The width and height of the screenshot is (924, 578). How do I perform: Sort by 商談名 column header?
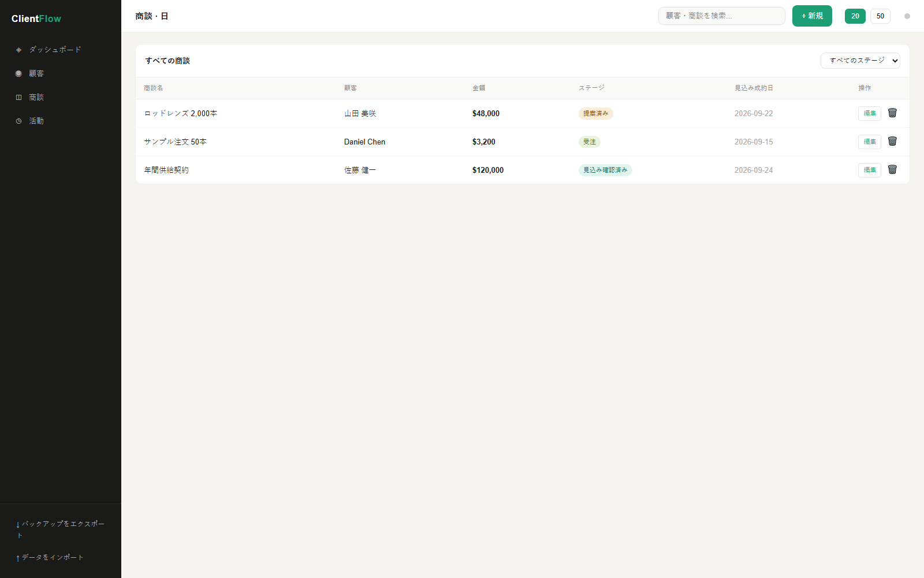[x=154, y=88]
